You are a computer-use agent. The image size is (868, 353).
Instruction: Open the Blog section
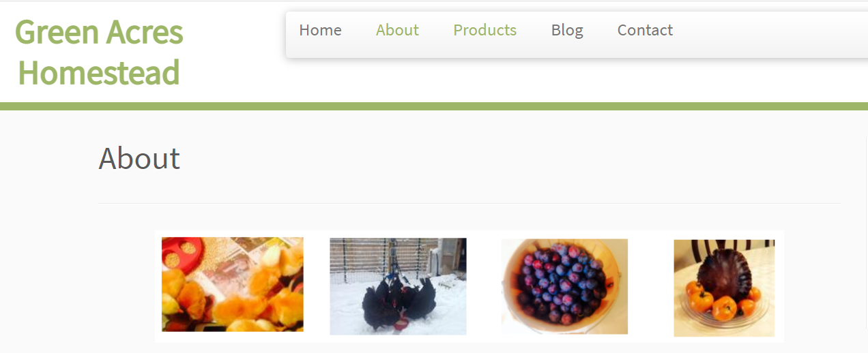click(567, 31)
